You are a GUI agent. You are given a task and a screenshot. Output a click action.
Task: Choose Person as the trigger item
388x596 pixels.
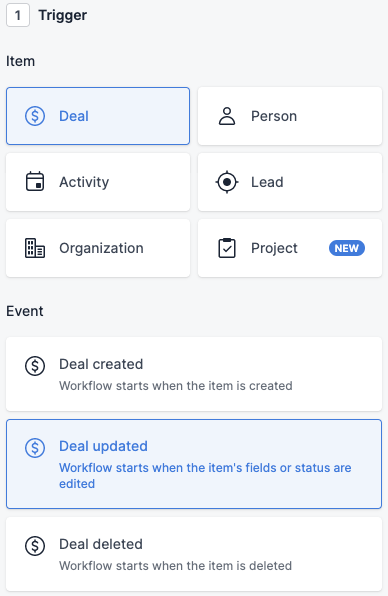[290, 116]
